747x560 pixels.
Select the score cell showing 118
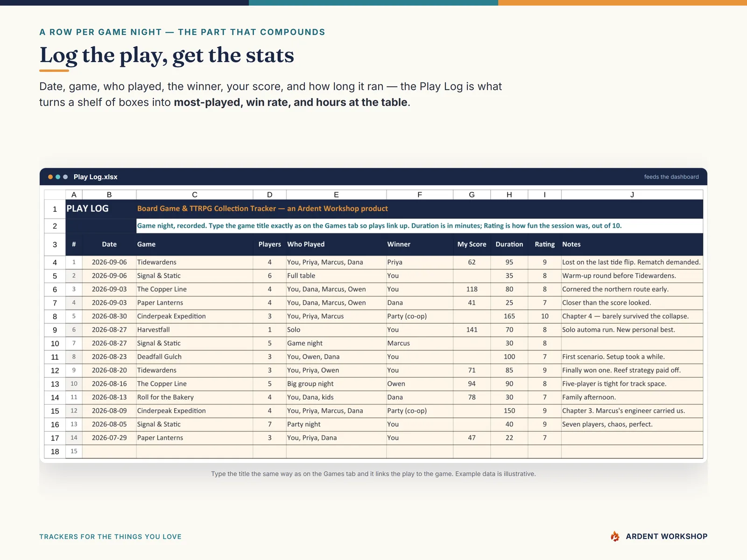[472, 289]
